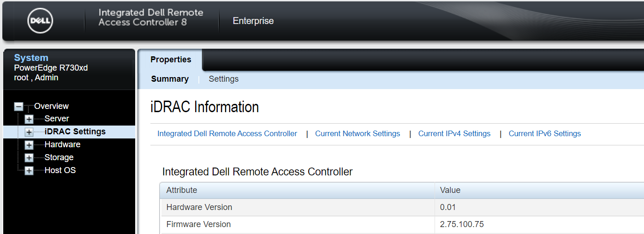644x234 pixels.
Task: Select iDRAC Settings in sidebar
Action: pyautogui.click(x=75, y=132)
